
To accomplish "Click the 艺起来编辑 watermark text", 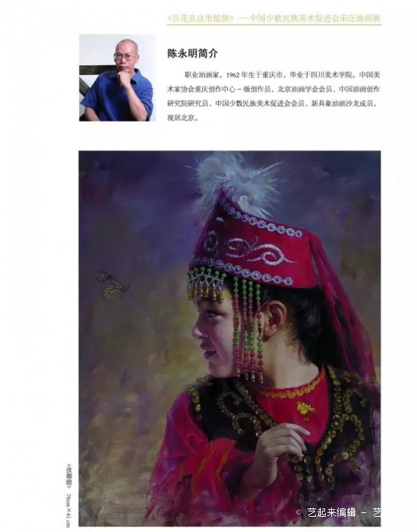I will [x=332, y=512].
